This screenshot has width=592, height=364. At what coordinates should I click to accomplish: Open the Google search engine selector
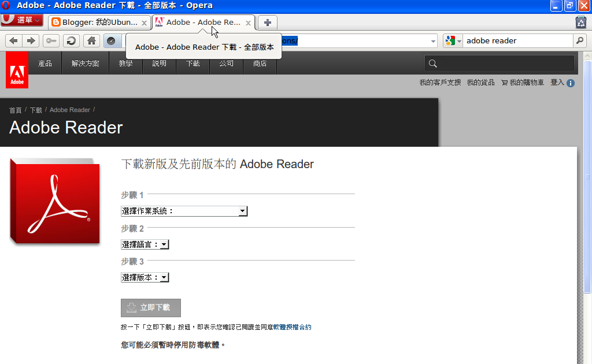(453, 41)
